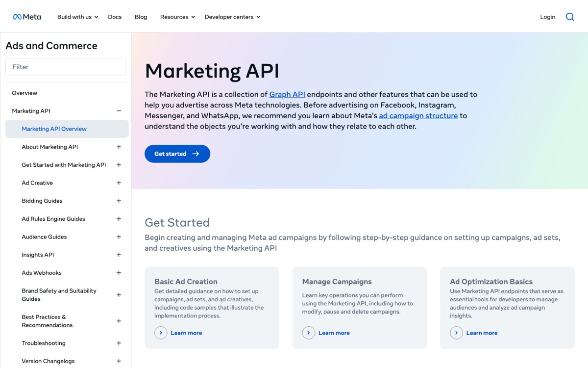Viewport: 588px width, 368px height.
Task: Click the Ads and Commerce sidebar heading
Action: click(51, 46)
